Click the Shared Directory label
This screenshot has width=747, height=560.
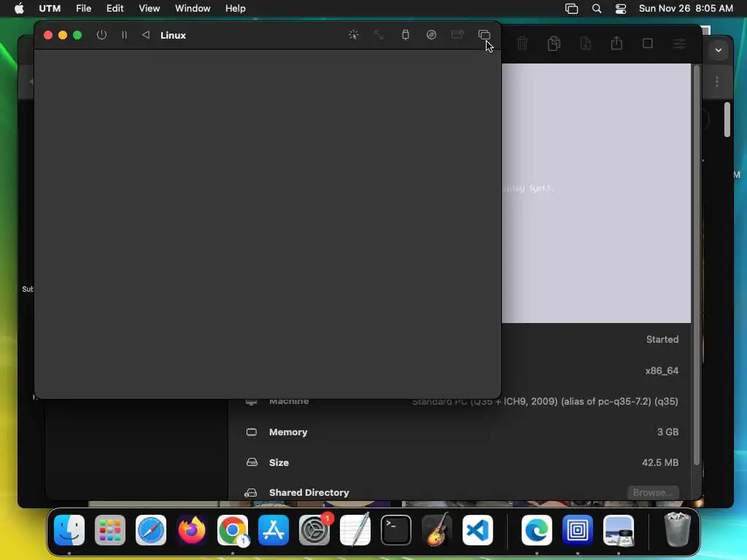coord(309,492)
